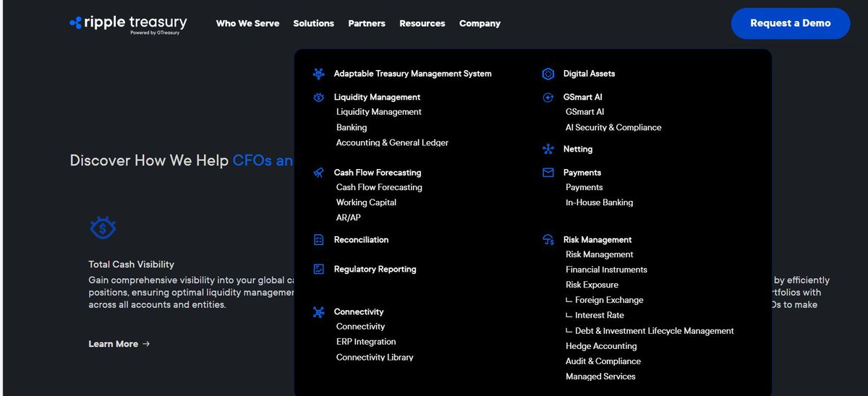Open the Hedge Accounting page

pos(601,346)
